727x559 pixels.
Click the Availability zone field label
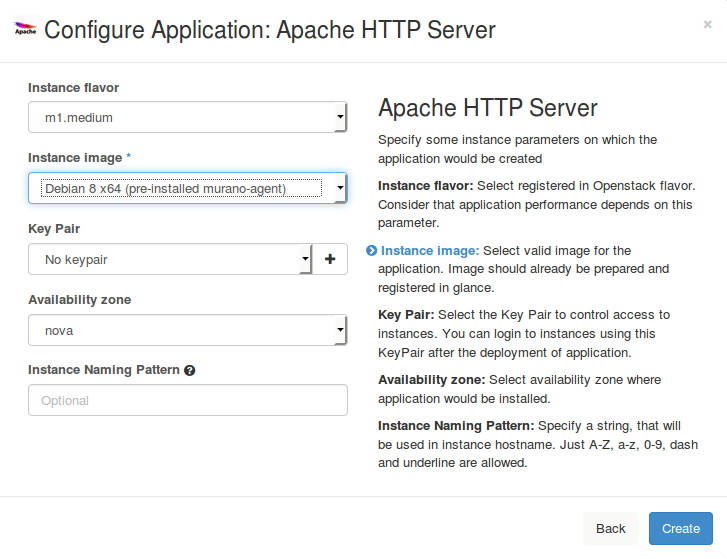tap(79, 300)
